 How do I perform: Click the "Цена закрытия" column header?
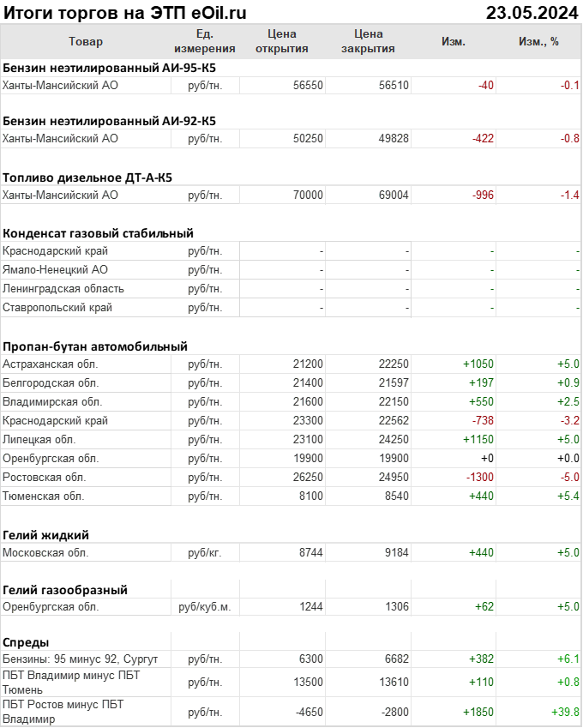pyautogui.click(x=368, y=41)
